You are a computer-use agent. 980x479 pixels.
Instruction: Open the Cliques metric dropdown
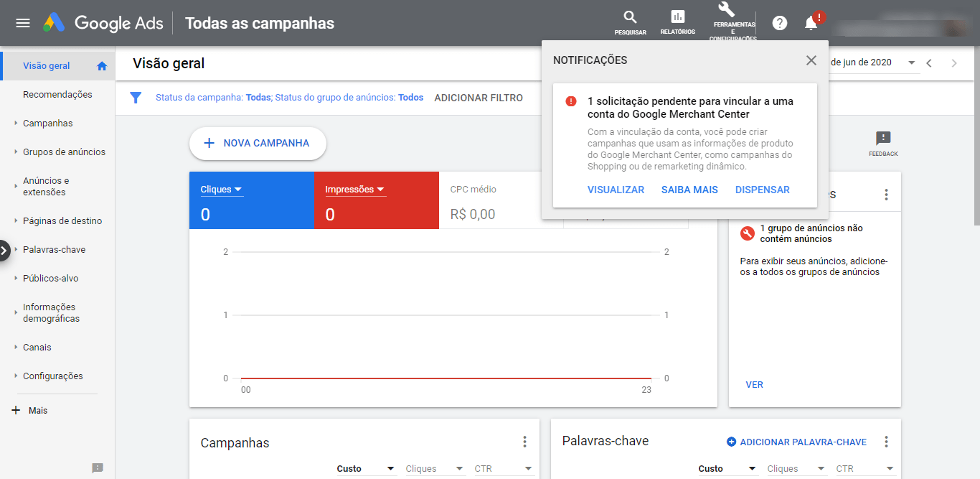(x=222, y=190)
